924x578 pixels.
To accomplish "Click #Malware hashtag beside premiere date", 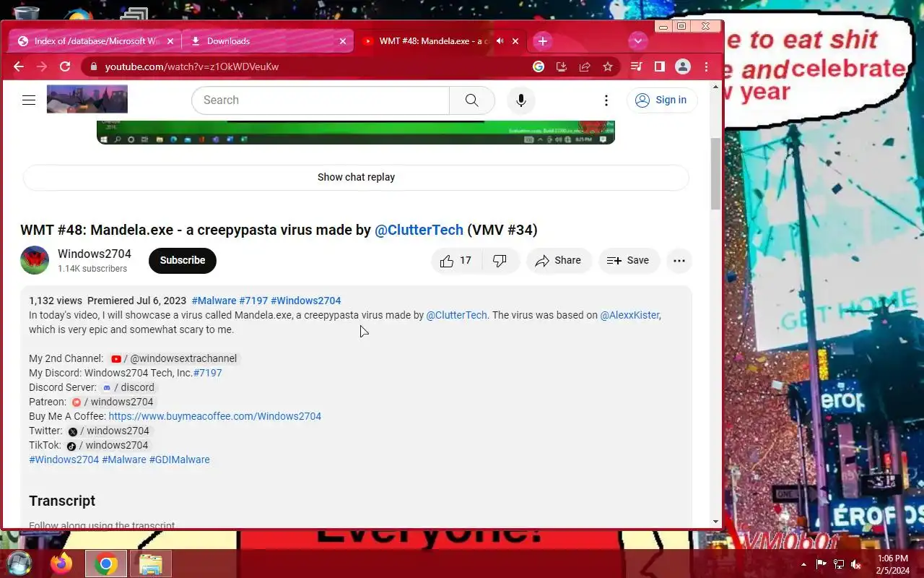I will [x=214, y=301].
